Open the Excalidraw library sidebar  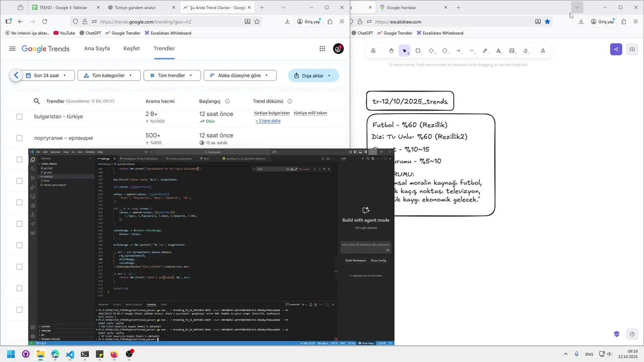pyautogui.click(x=632, y=49)
